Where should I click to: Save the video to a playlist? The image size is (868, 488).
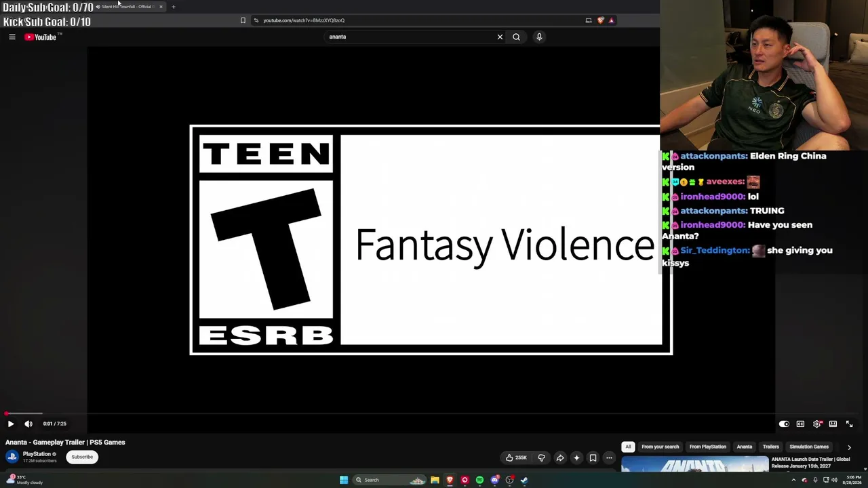pos(593,457)
